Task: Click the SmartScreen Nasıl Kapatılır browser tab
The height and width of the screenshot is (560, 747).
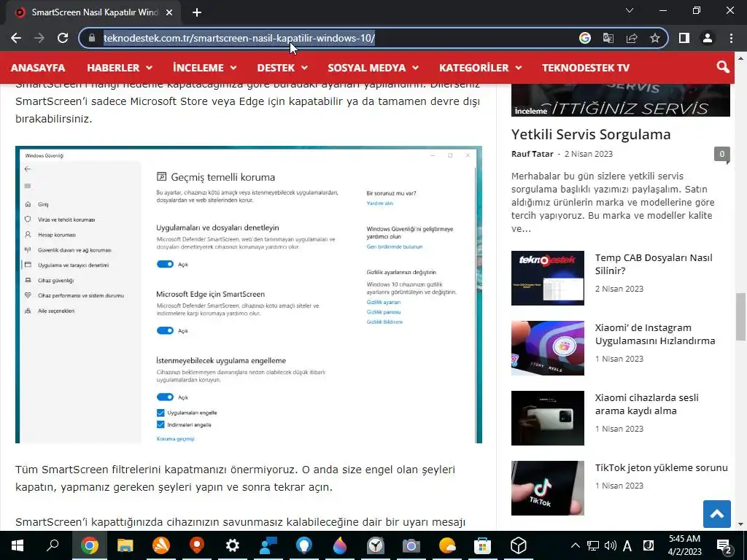Action: [x=94, y=12]
